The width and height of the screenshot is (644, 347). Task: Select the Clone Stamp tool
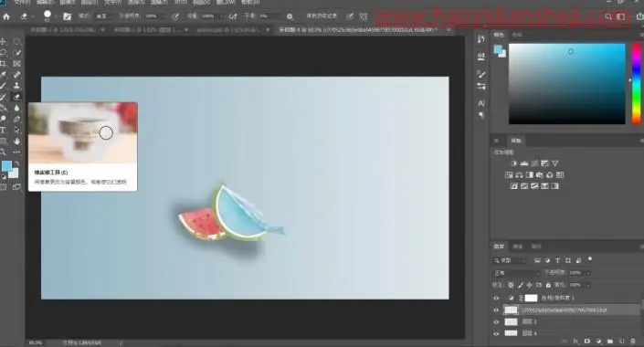[x=16, y=86]
